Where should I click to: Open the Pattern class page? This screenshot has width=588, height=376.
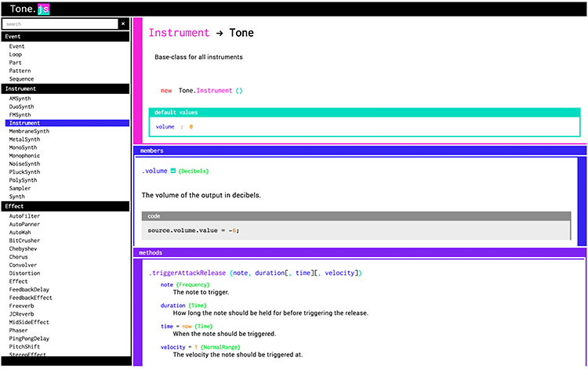pos(20,70)
